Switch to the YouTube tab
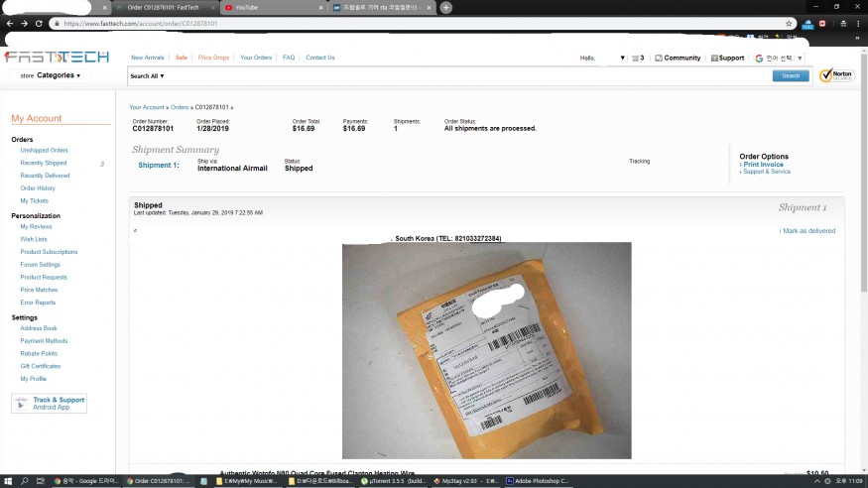The image size is (868, 488). pos(273,8)
